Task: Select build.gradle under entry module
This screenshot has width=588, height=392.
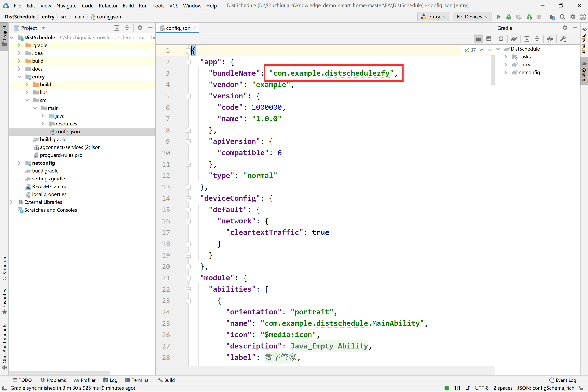Action: 53,140
